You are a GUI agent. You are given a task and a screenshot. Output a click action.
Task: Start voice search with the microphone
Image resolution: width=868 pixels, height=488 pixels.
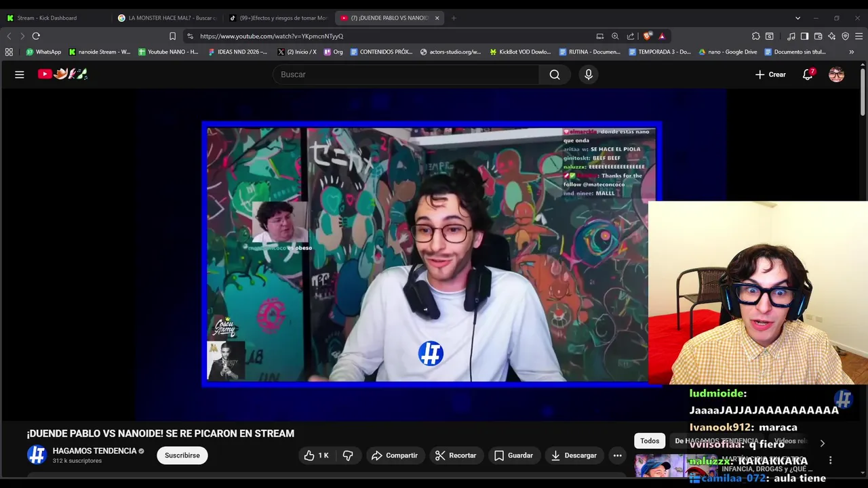(x=589, y=75)
